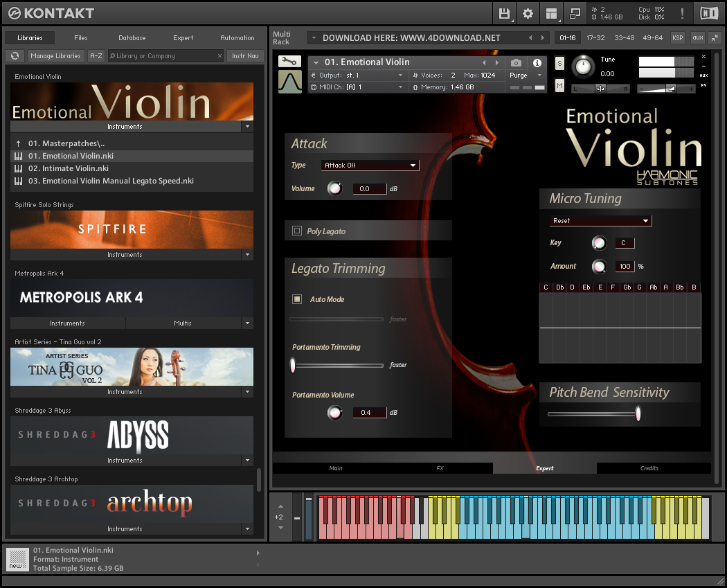This screenshot has height=588, width=727.
Task: Open the Automation browser tab
Action: click(237, 37)
